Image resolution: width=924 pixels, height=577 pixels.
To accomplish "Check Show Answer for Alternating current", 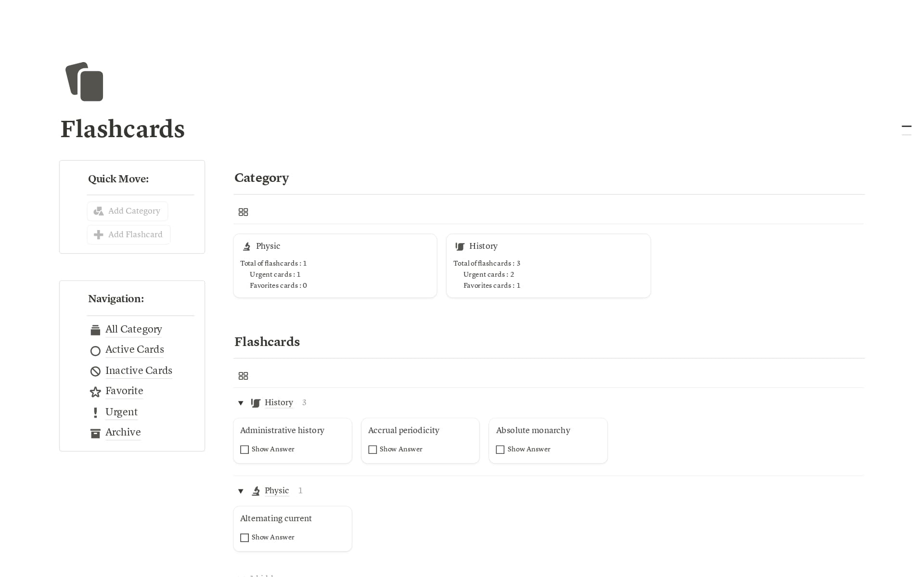I will (x=244, y=538).
